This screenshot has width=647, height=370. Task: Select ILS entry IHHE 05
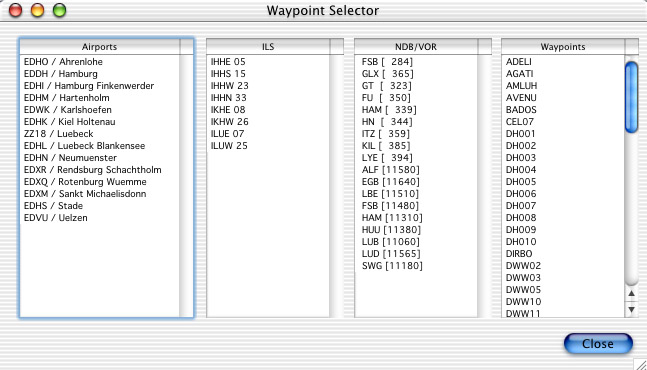(x=228, y=62)
